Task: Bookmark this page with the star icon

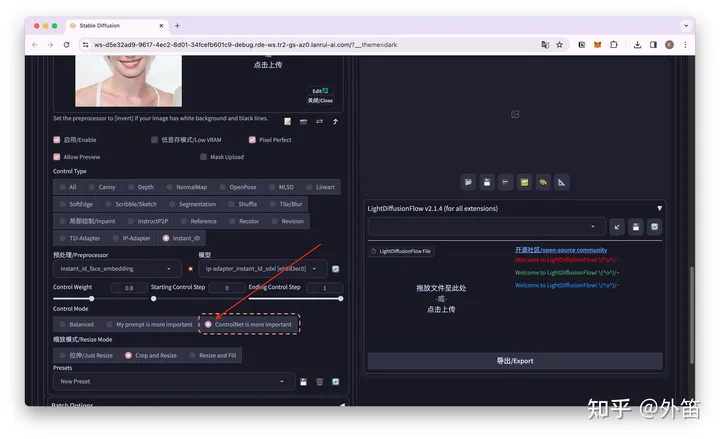Action: 559,45
